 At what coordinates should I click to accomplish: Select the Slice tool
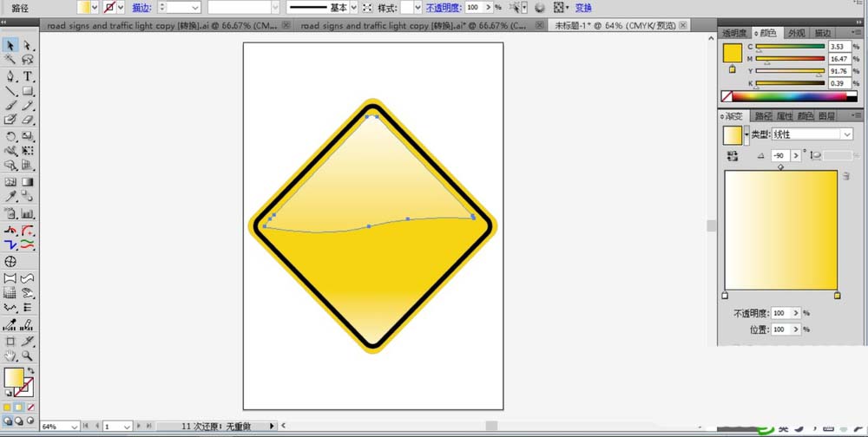coord(27,342)
